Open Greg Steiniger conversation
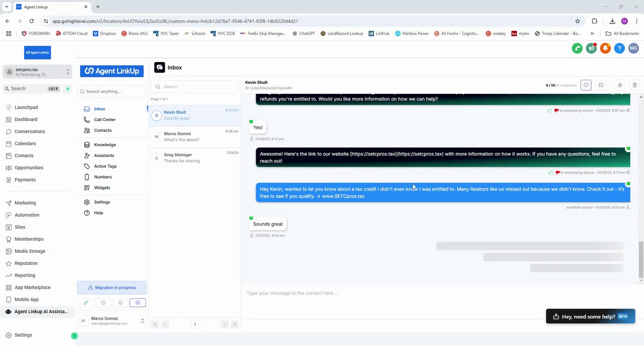Viewport: 644px width, 346px height. click(x=195, y=158)
